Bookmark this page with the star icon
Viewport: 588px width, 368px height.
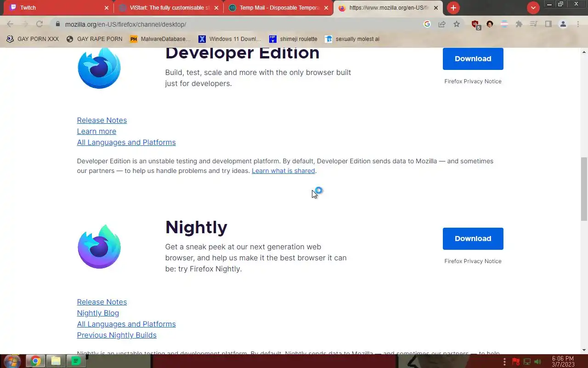click(457, 24)
